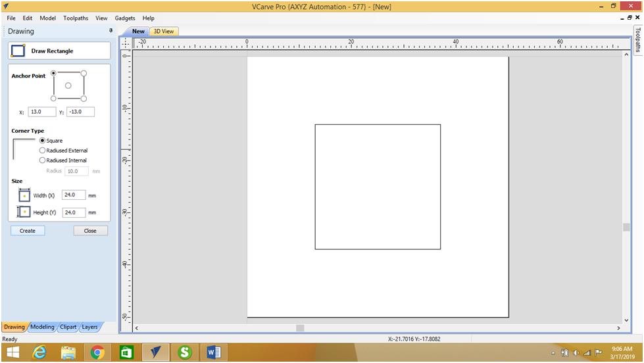Click the Create button
Screen dimensions: 644x363
point(28,231)
